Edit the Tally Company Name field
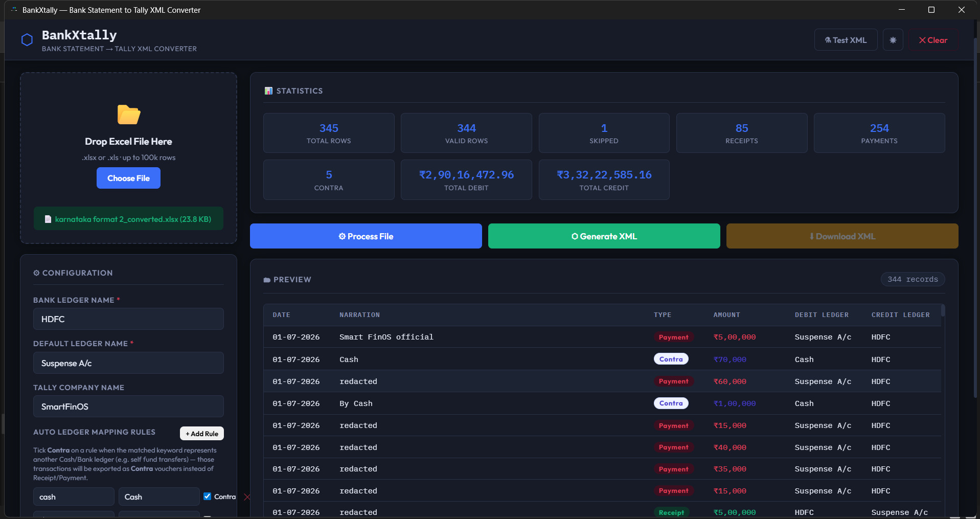This screenshot has width=980, height=519. pyautogui.click(x=128, y=407)
